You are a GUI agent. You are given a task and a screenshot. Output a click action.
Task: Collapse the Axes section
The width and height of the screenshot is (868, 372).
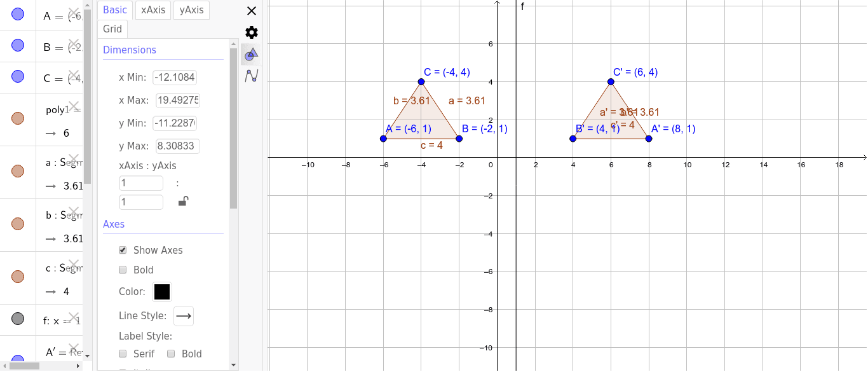(x=114, y=224)
